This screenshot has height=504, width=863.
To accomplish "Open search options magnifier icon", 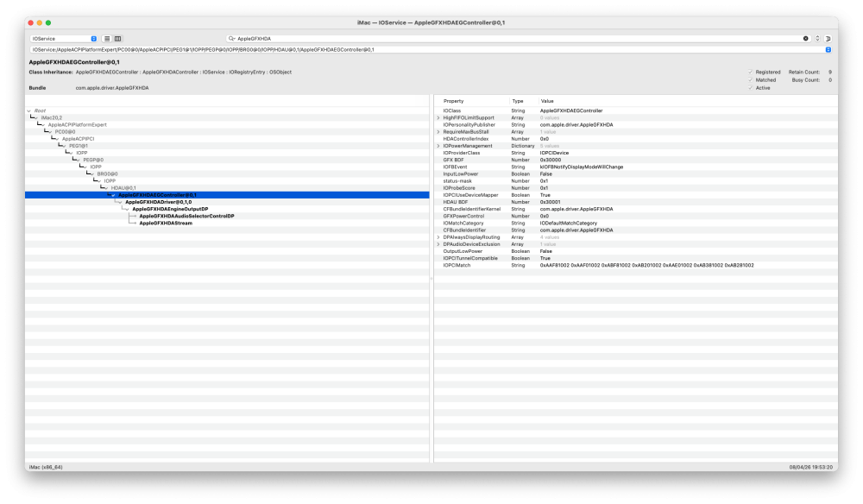I will (x=231, y=39).
